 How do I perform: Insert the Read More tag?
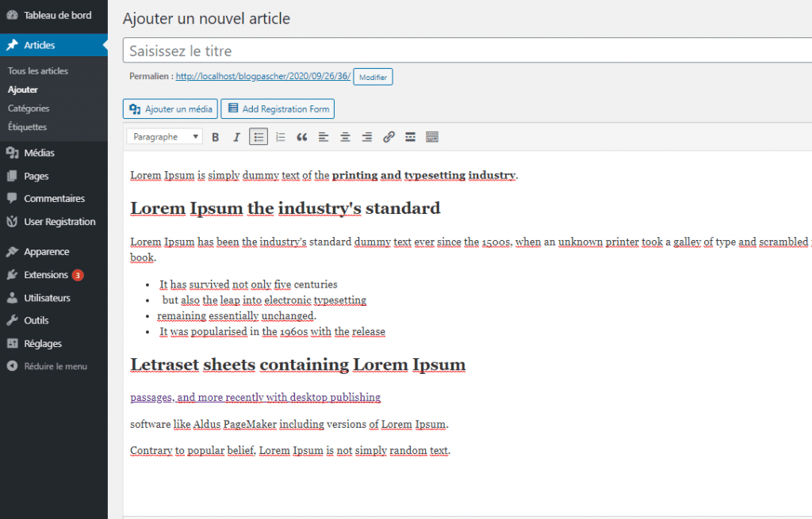[x=410, y=136]
